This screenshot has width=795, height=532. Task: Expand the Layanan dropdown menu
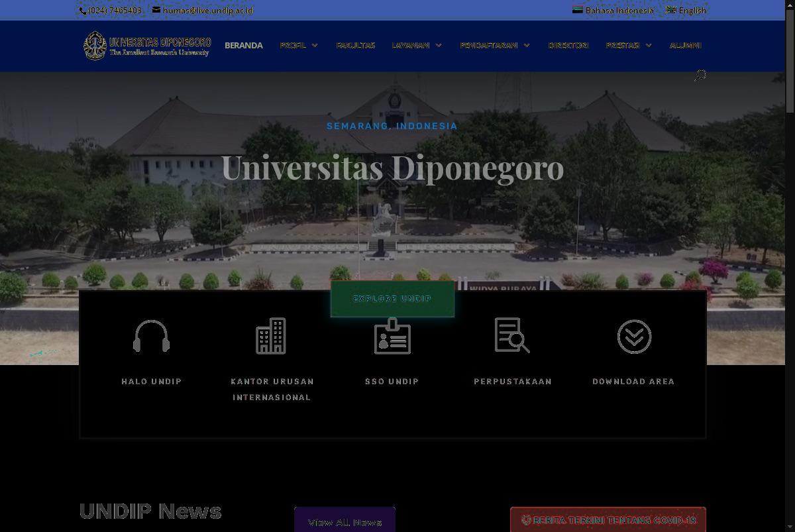pos(417,45)
